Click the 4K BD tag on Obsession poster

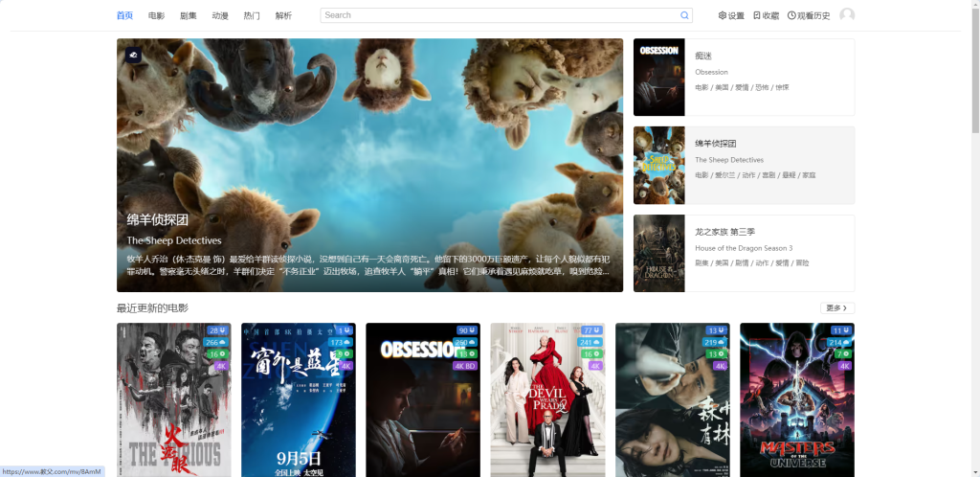click(x=465, y=366)
